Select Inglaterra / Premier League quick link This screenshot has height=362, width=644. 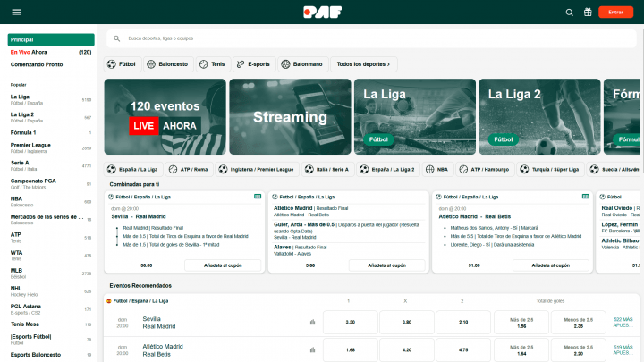(x=257, y=169)
